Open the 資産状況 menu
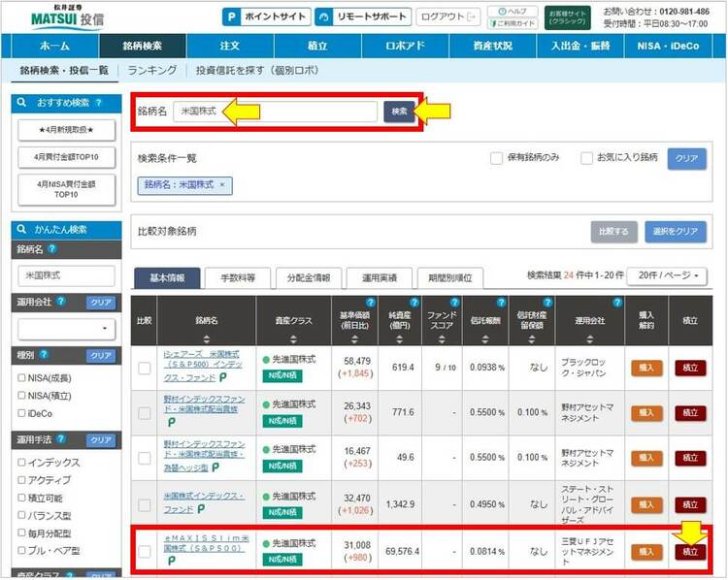728x580 pixels. click(x=492, y=46)
